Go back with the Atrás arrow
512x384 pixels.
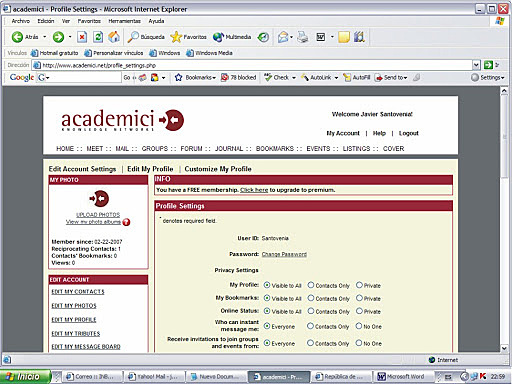click(25, 37)
